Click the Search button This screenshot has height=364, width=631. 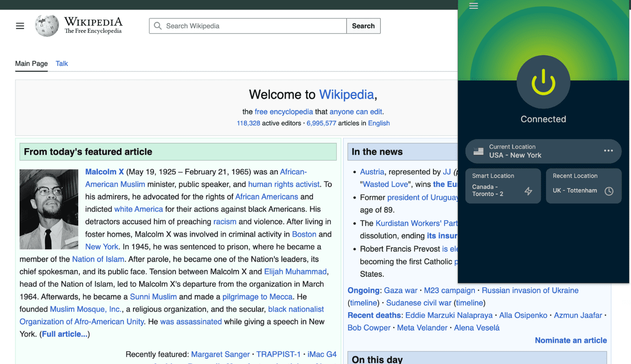pos(363,26)
